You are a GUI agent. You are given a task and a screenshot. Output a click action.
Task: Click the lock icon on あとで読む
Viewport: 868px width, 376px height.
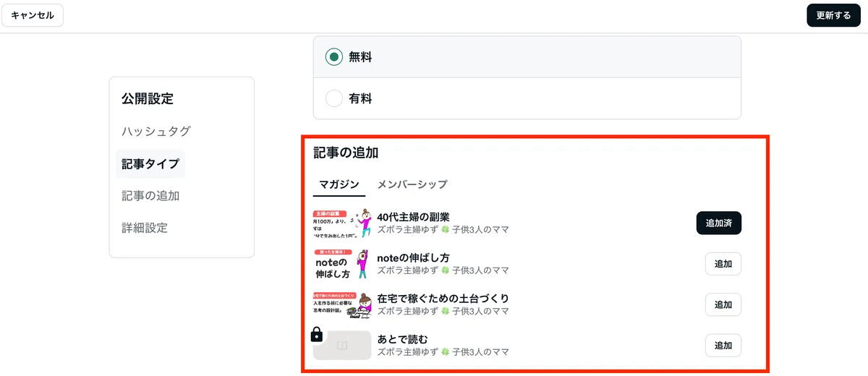coord(316,334)
